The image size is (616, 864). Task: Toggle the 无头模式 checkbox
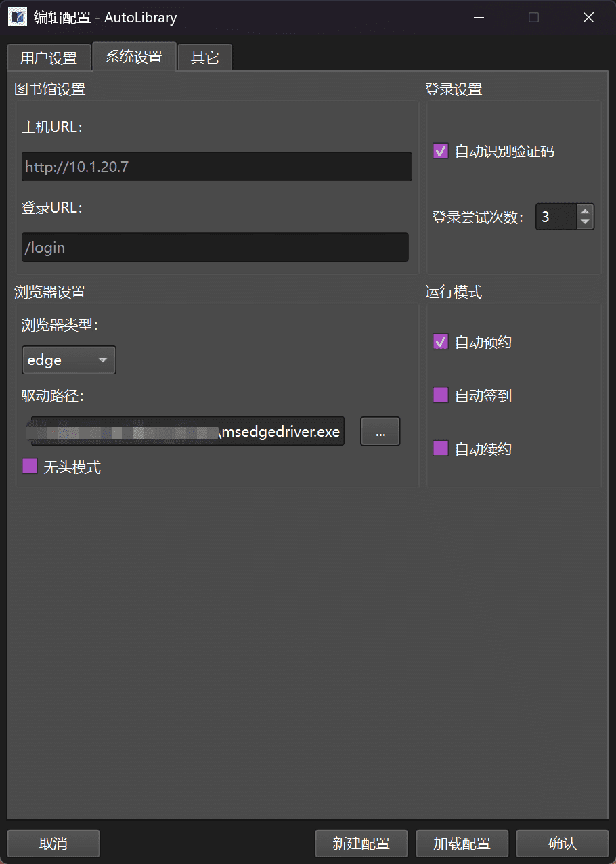(x=30, y=467)
